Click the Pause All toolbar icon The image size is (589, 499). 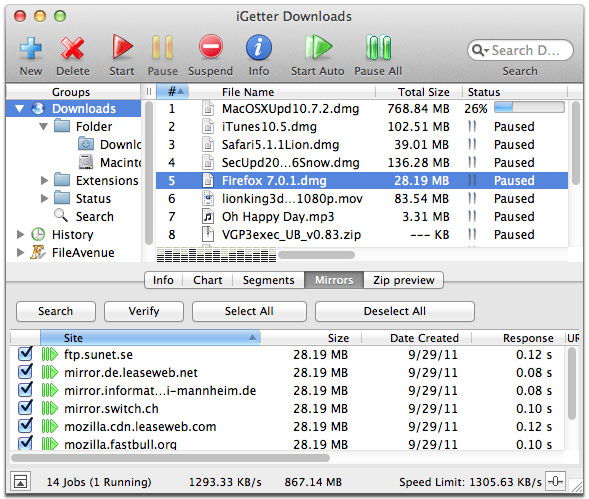pos(378,47)
